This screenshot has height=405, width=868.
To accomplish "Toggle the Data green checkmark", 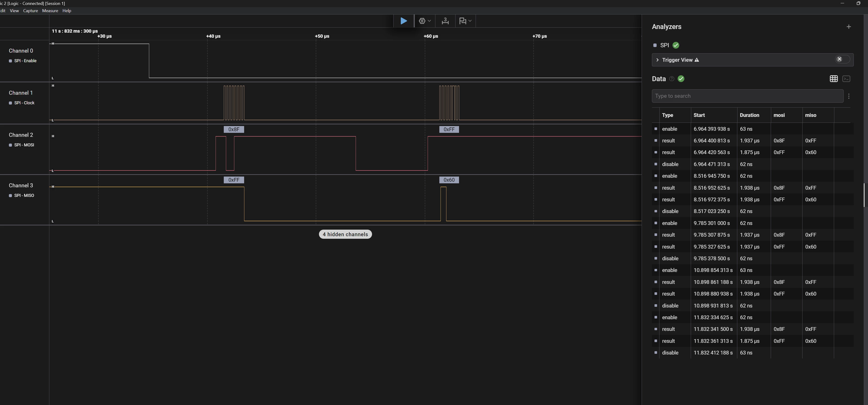I will point(681,79).
